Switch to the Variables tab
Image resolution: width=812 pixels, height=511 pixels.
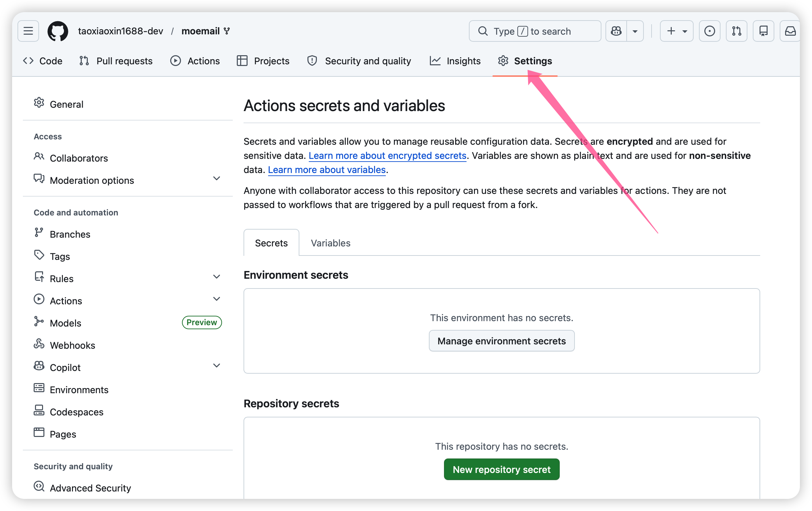[x=330, y=243]
